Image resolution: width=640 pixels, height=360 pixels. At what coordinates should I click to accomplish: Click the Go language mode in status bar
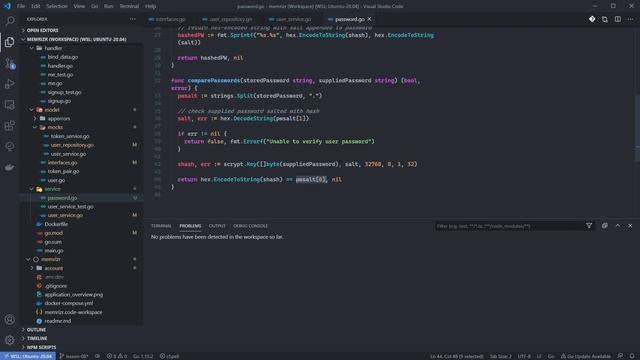coord(551,356)
